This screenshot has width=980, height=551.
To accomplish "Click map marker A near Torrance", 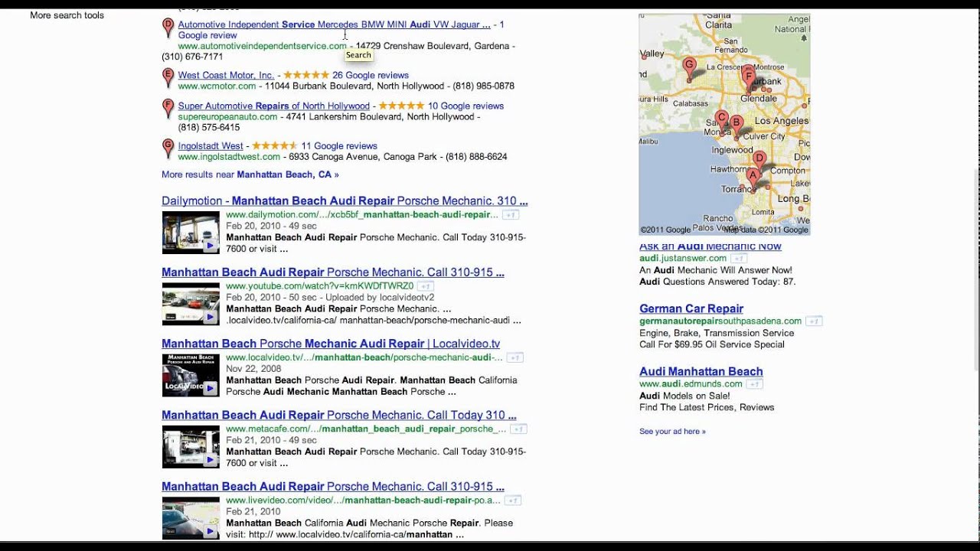I will [753, 178].
